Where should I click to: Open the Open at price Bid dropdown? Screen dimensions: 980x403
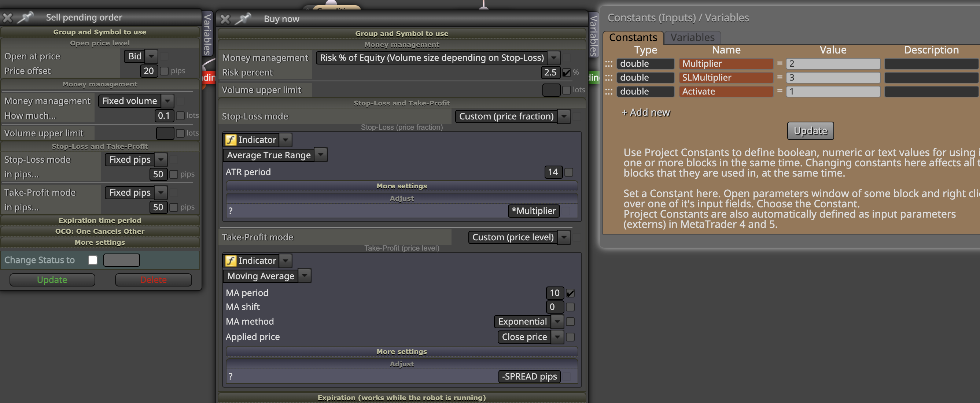point(151,56)
